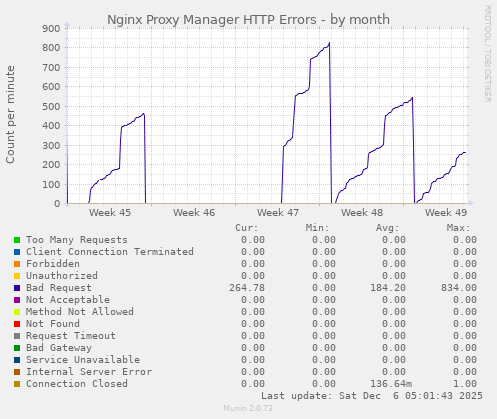This screenshot has width=497, height=419.
Task: Click the Client Connection Terminated legend label
Action: (x=110, y=252)
